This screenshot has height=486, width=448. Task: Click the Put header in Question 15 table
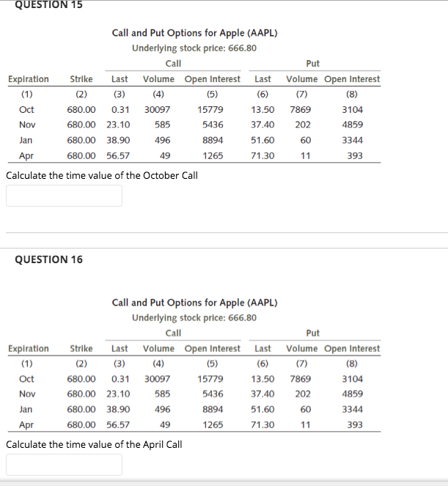click(x=312, y=64)
